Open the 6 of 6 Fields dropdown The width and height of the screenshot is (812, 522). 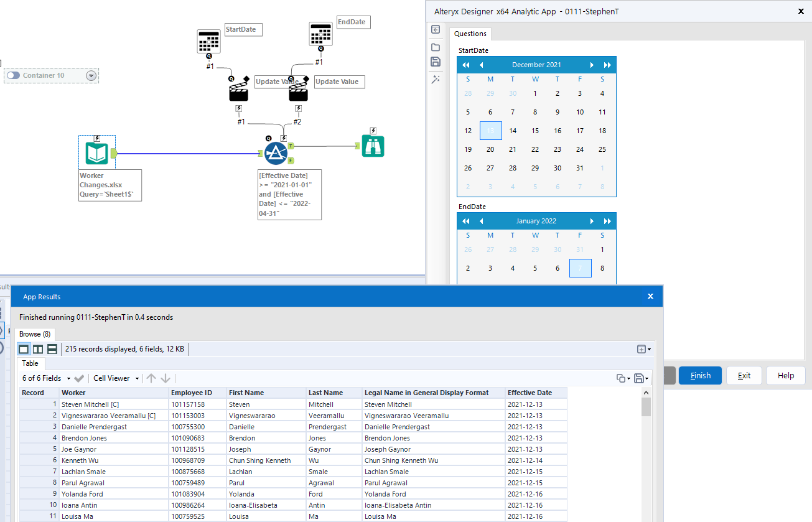point(47,378)
